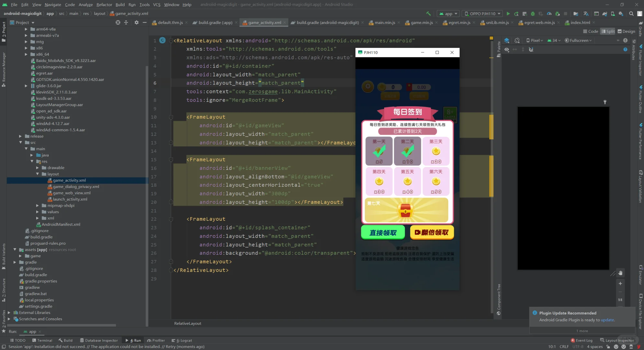The height and width of the screenshot is (350, 644).
Task: Click the Debug app bug icon
Action: click(533, 14)
